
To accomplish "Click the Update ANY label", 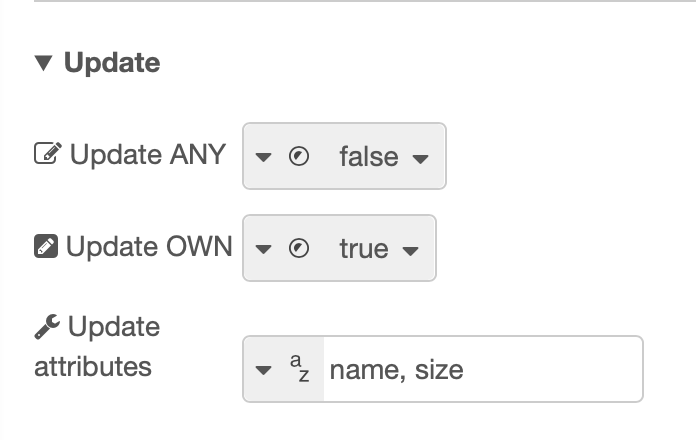I will 148,154.
